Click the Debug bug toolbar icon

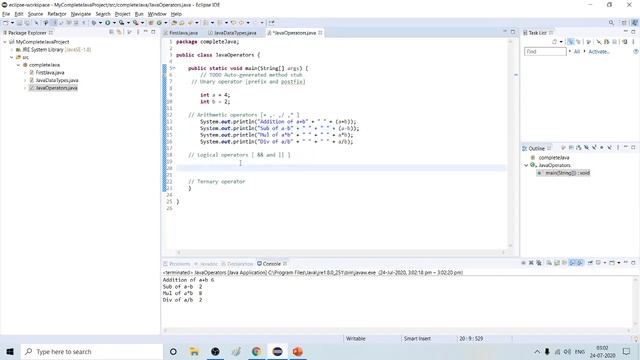click(94, 22)
